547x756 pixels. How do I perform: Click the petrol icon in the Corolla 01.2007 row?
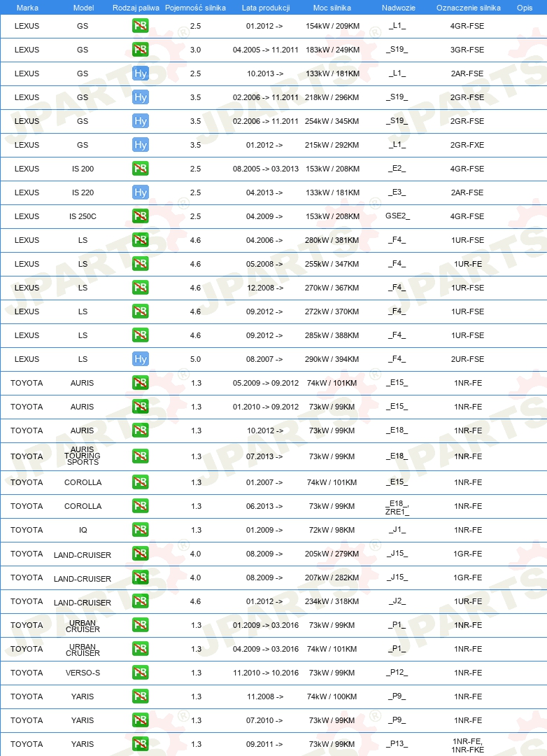pos(140,482)
